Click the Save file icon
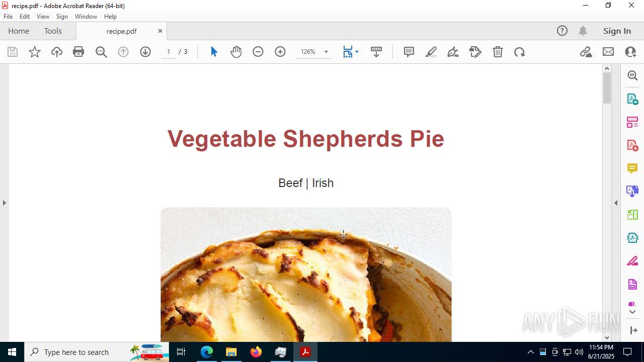This screenshot has height=362, width=644. [x=13, y=52]
